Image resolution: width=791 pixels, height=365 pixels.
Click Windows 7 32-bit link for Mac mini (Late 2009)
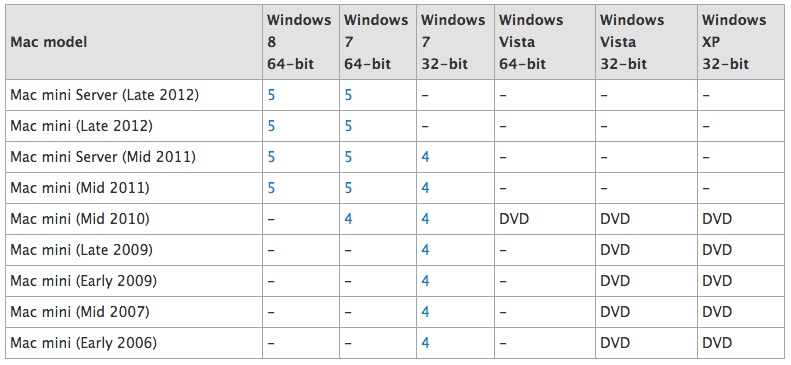coord(425,250)
